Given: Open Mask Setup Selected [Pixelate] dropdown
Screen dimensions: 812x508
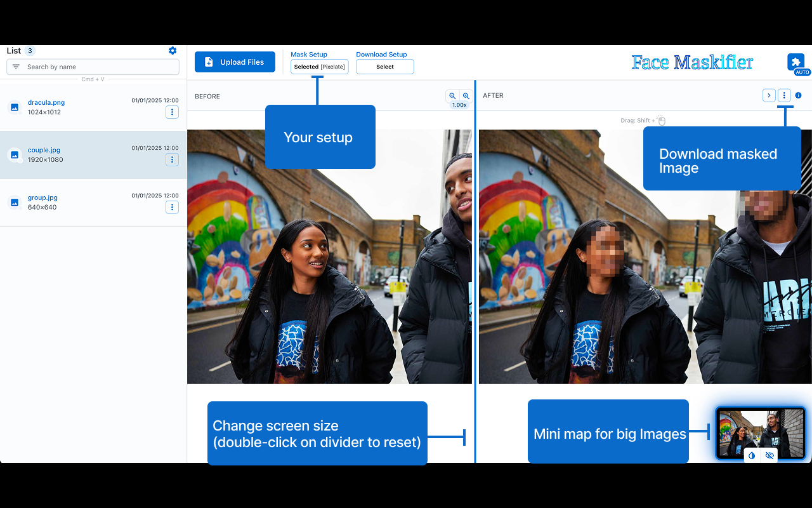Looking at the screenshot, I should [319, 67].
